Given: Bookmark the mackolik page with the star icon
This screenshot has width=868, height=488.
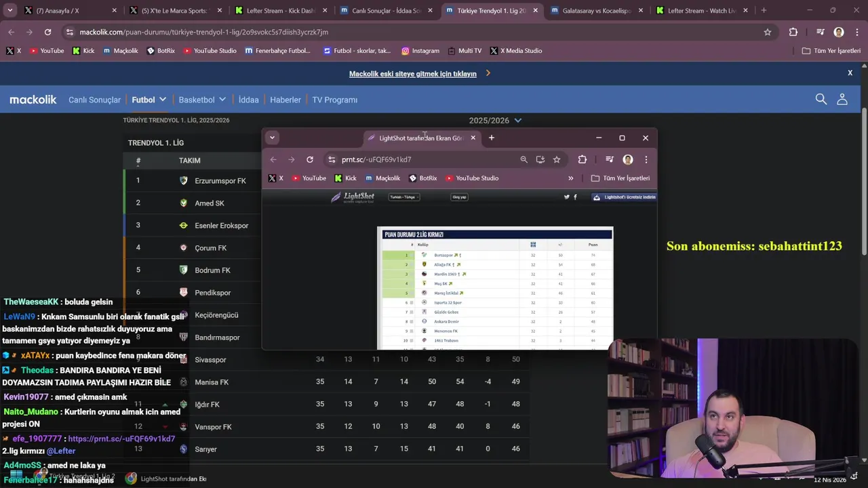Looking at the screenshot, I should (x=768, y=32).
